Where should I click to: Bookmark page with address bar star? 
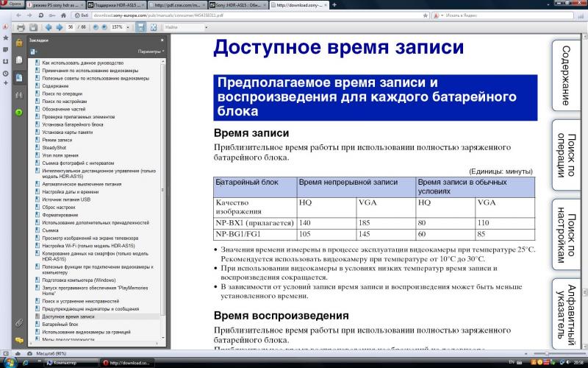[426, 15]
